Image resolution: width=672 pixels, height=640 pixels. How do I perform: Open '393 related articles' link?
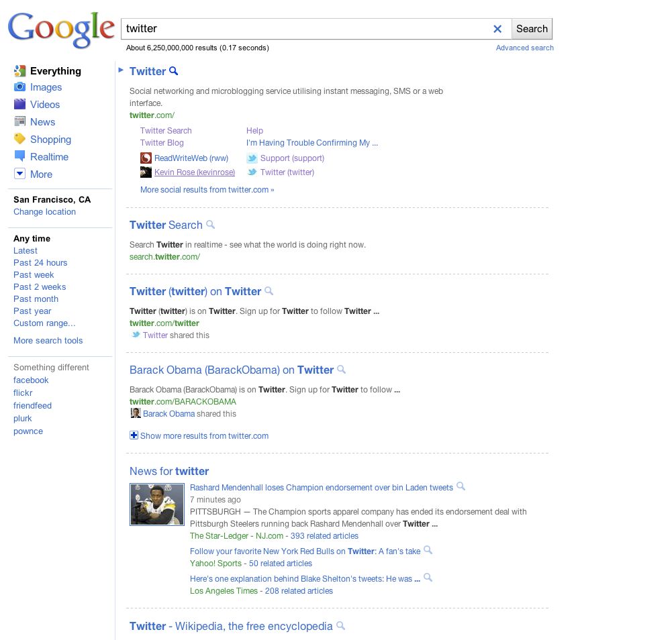[324, 536]
